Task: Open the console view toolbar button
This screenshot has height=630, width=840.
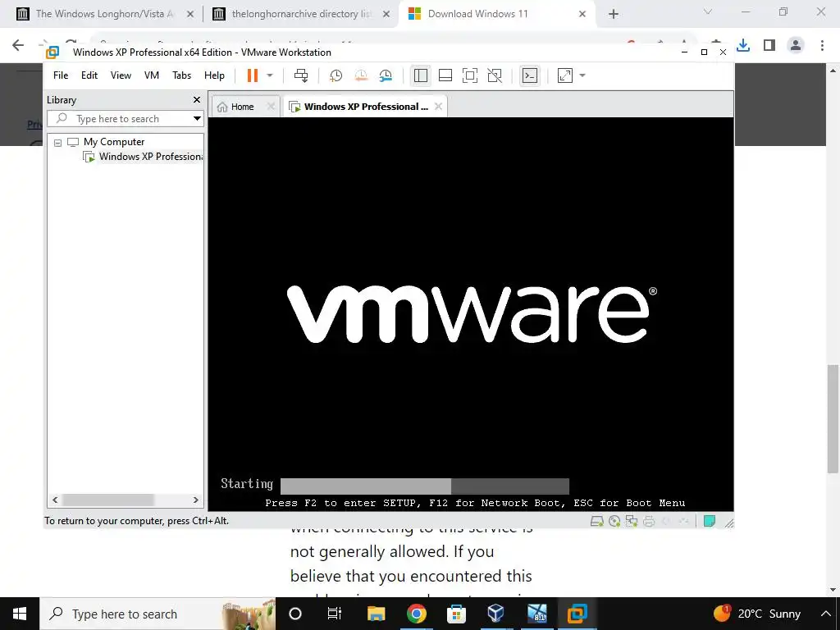Action: [530, 75]
